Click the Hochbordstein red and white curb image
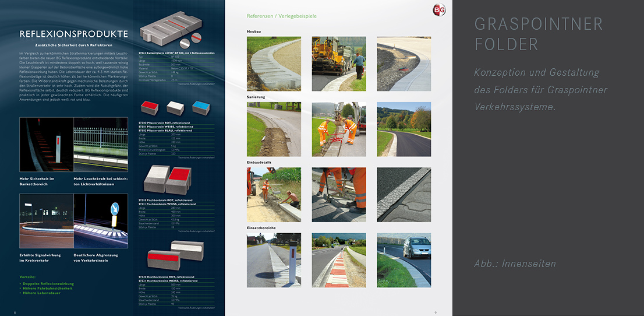This screenshot has width=644, height=316. click(x=175, y=255)
